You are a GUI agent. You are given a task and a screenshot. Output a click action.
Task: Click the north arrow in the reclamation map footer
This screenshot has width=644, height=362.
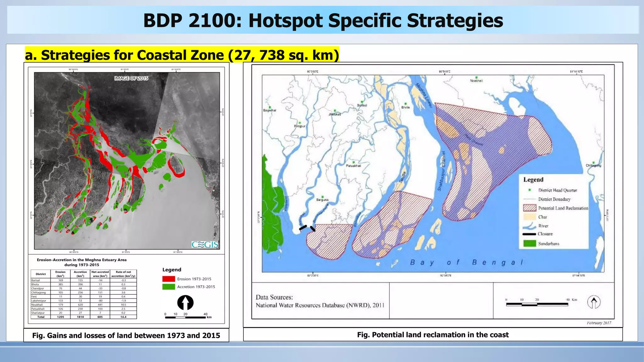click(594, 302)
